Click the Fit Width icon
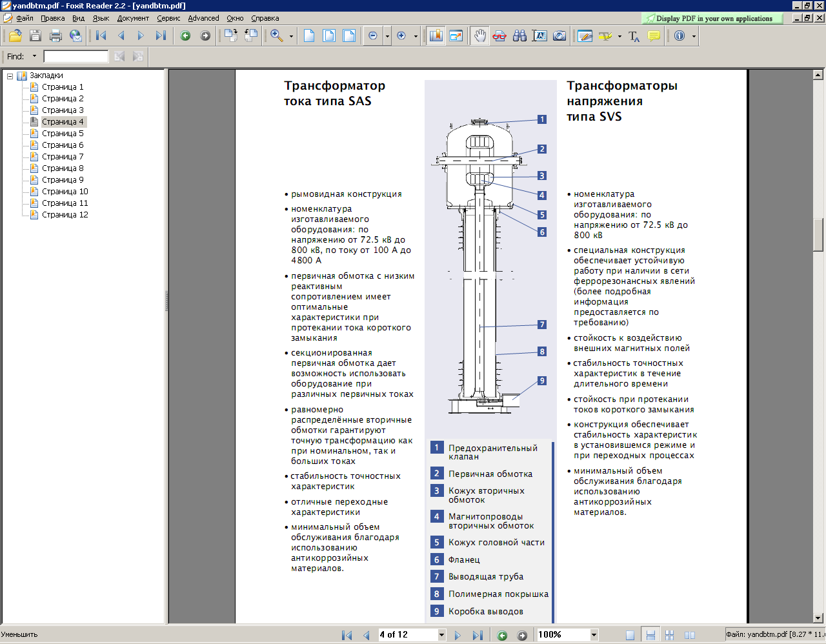The height and width of the screenshot is (644, 826). pyautogui.click(x=349, y=36)
